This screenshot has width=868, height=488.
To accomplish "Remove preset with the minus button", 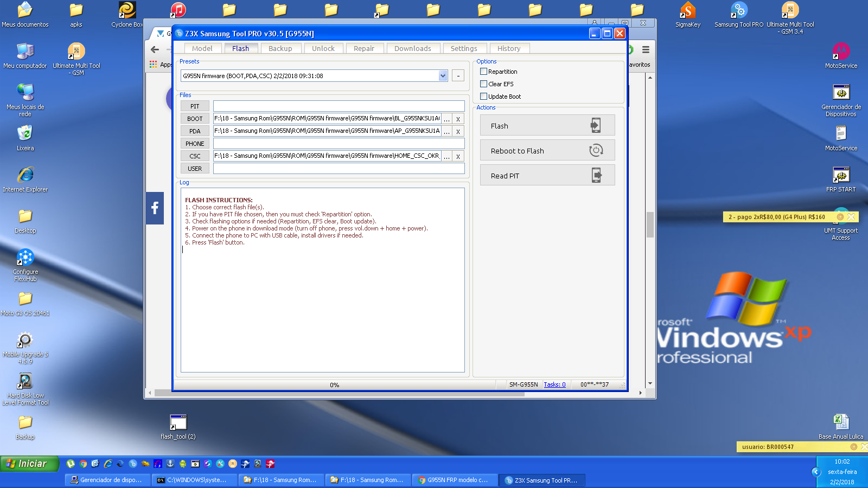I will pos(458,76).
